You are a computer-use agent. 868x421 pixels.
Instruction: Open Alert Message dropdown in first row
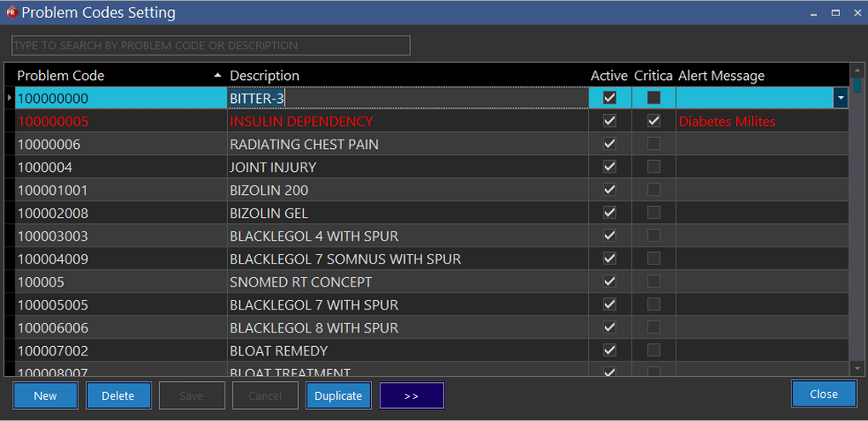click(841, 98)
